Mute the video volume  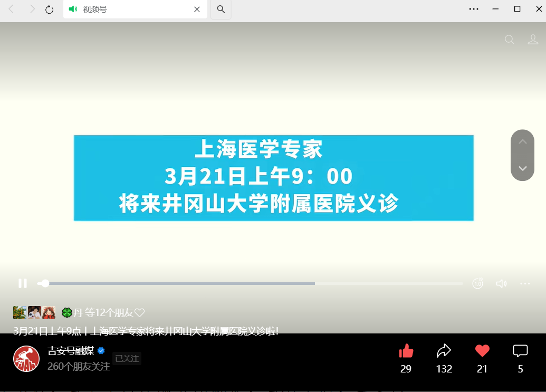[x=501, y=283]
